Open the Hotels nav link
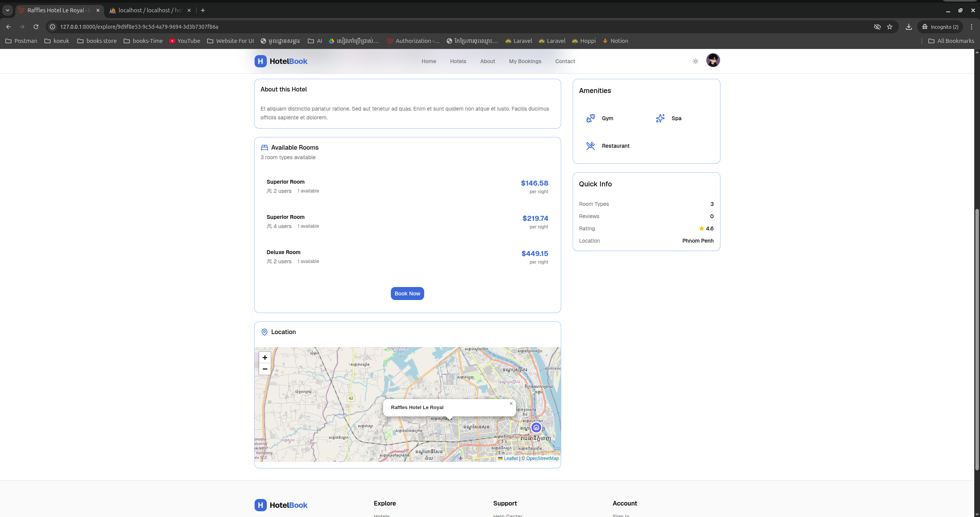This screenshot has height=517, width=980. (x=458, y=61)
